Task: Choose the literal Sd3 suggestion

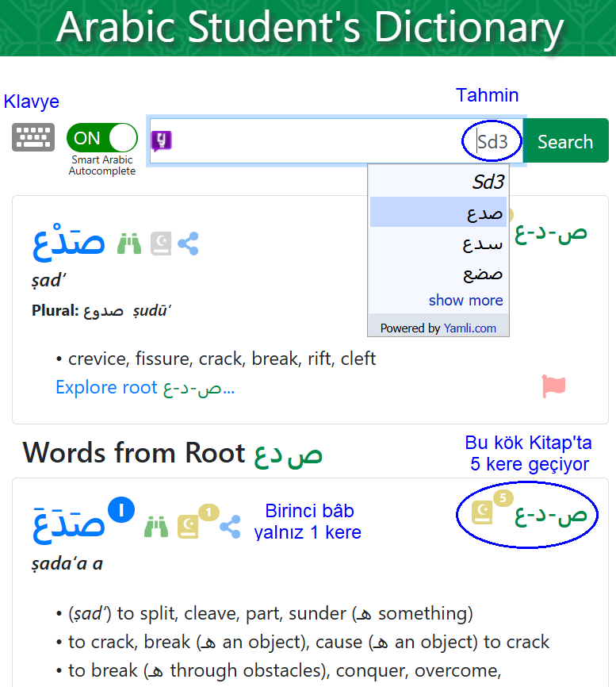Action: click(x=438, y=182)
